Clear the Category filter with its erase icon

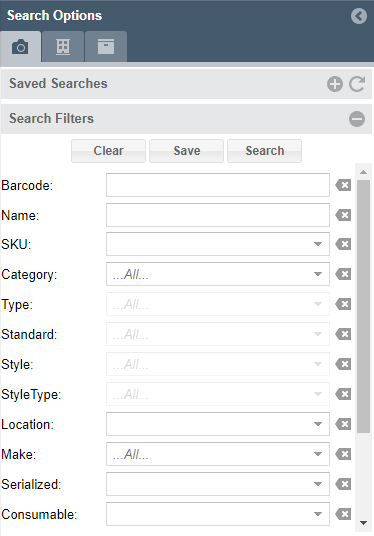pos(343,274)
